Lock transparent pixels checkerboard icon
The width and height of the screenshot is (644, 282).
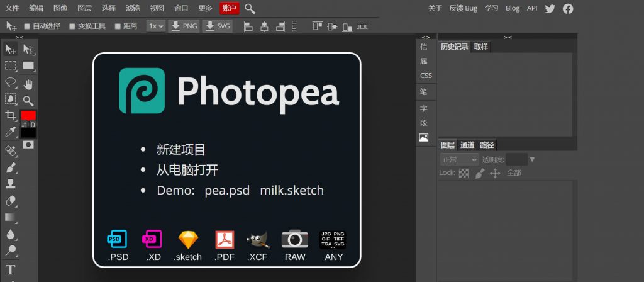click(x=464, y=174)
